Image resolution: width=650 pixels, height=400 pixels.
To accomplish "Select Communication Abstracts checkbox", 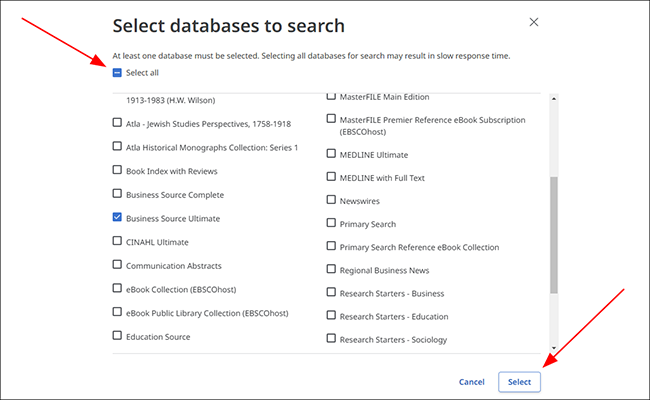I will tap(117, 264).
